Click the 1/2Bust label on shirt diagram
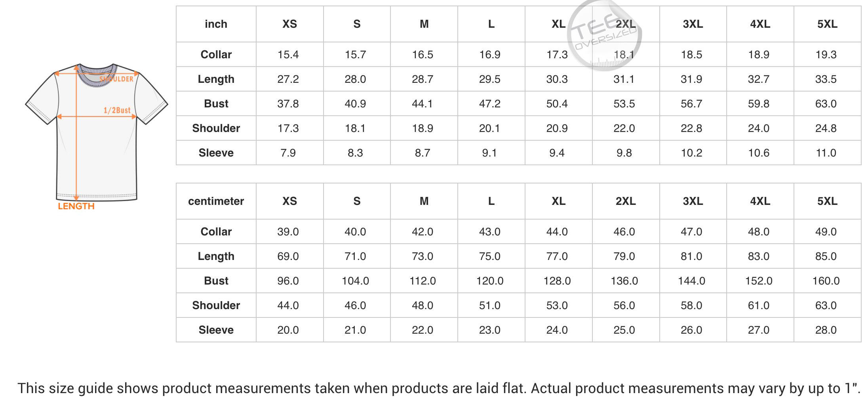The height and width of the screenshot is (405, 868). pos(117,110)
